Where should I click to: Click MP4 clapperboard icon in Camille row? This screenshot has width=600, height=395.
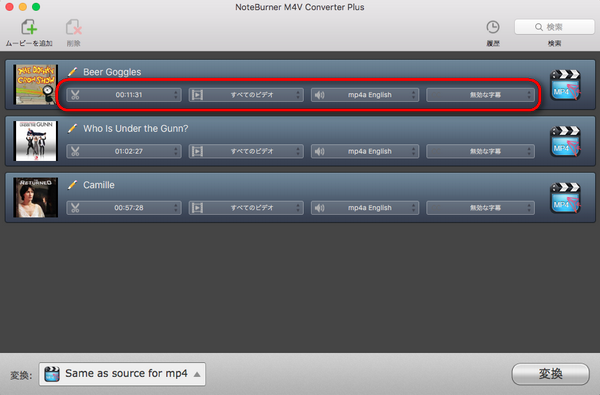(565, 198)
